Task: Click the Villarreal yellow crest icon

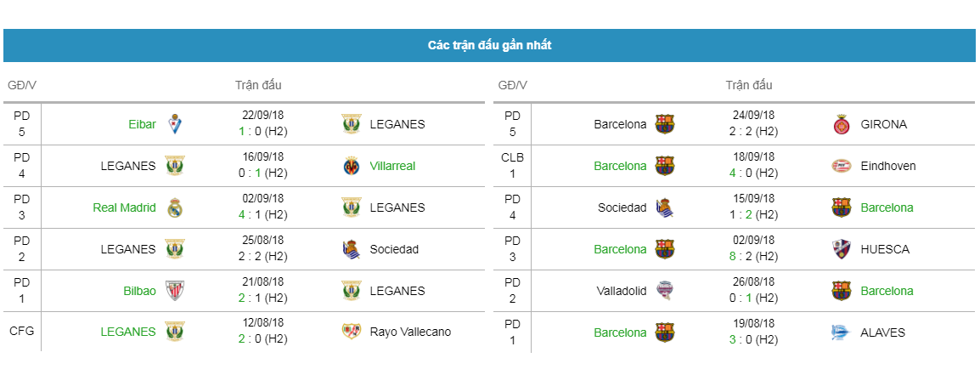Action: [x=352, y=166]
